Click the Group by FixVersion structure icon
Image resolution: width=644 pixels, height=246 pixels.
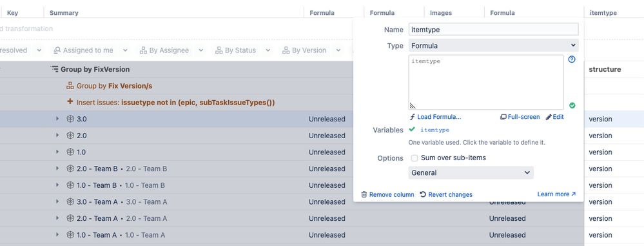[54, 70]
